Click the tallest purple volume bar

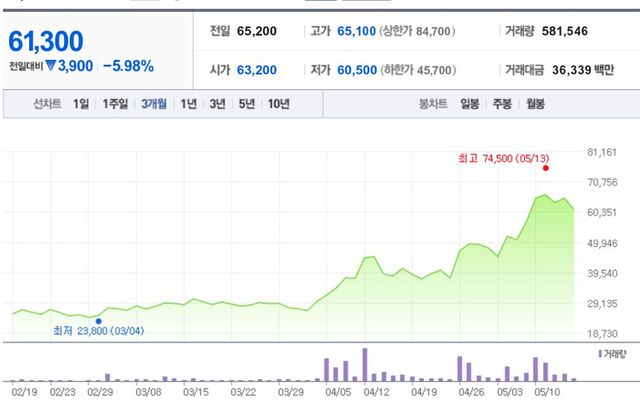365,365
